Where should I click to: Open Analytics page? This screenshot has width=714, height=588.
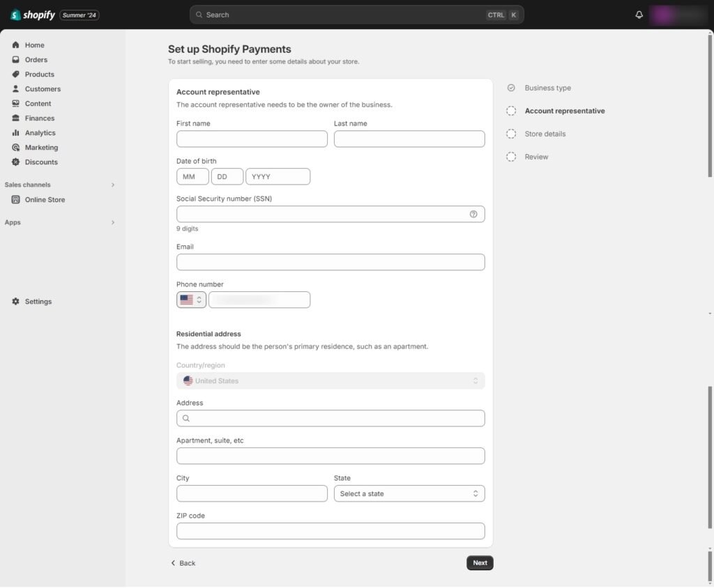(x=40, y=132)
